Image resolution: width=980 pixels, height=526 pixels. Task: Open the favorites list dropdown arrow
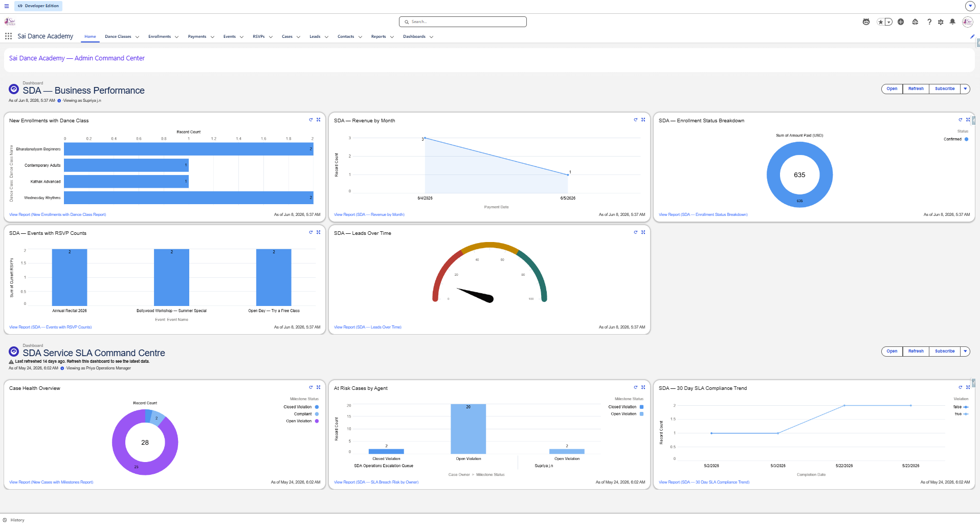(888, 22)
